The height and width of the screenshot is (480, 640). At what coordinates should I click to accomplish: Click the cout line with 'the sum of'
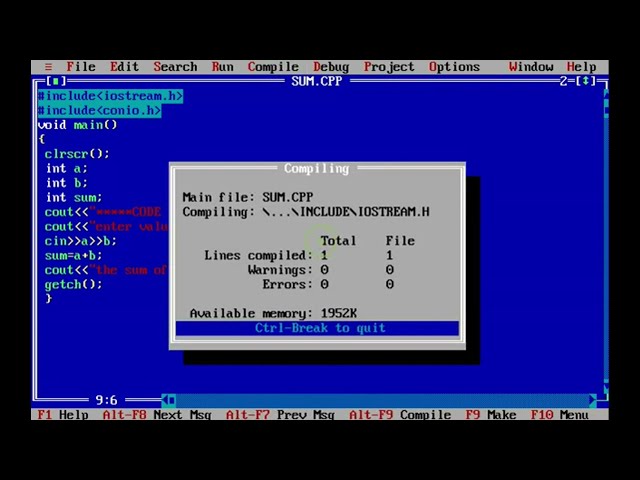coord(106,270)
